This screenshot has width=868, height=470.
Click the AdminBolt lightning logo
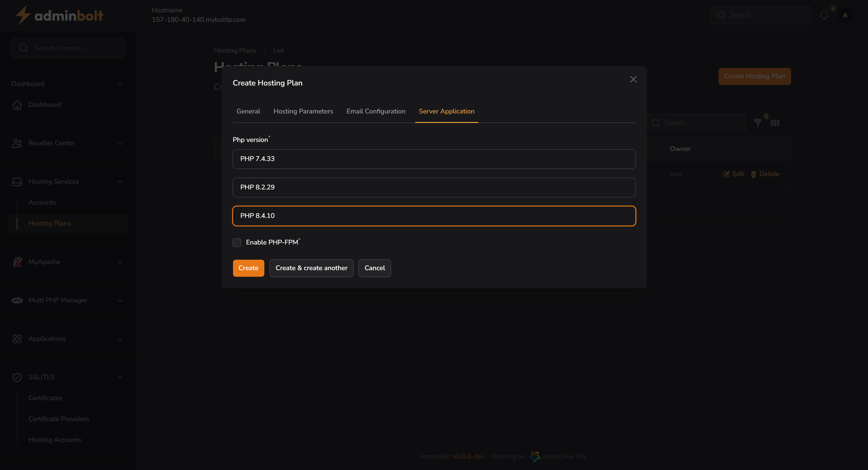(x=23, y=15)
